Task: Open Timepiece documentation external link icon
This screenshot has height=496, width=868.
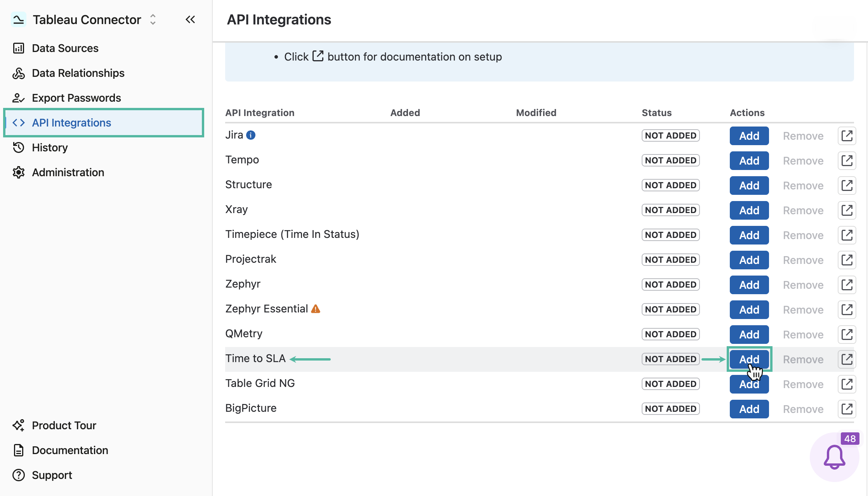Action: click(x=847, y=235)
